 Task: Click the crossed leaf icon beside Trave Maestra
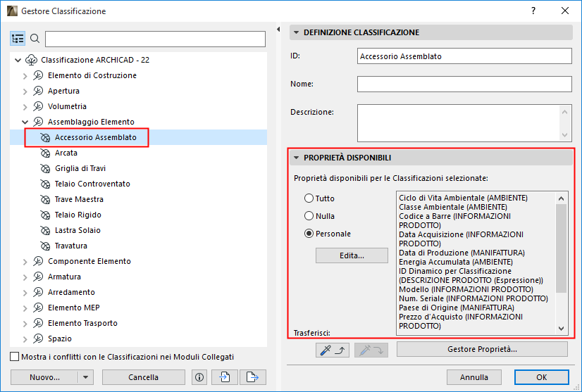pos(45,200)
